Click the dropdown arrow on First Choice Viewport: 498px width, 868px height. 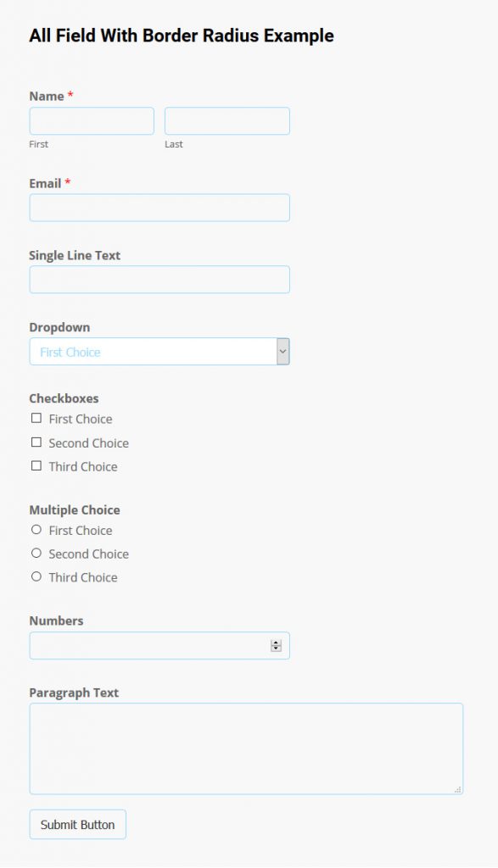(x=281, y=351)
